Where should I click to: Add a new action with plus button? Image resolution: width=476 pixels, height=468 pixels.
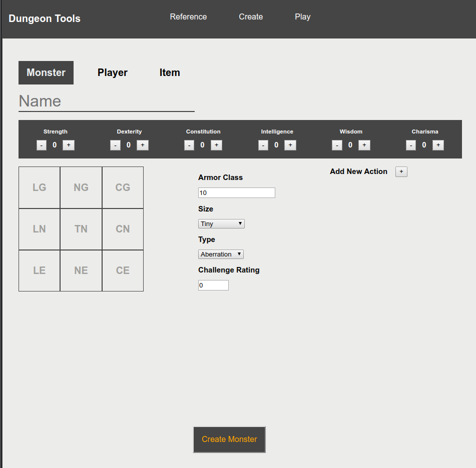pyautogui.click(x=401, y=171)
